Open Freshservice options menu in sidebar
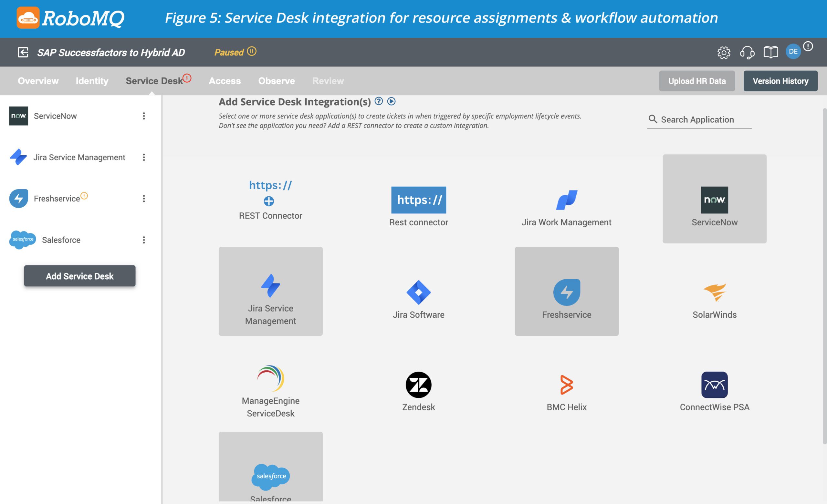This screenshot has width=827, height=504. pos(144,199)
